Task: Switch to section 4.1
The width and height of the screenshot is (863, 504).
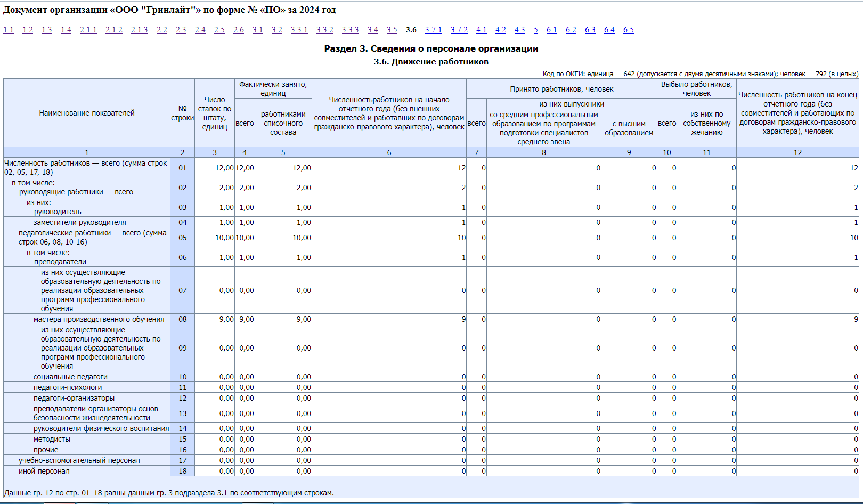Action: point(482,30)
